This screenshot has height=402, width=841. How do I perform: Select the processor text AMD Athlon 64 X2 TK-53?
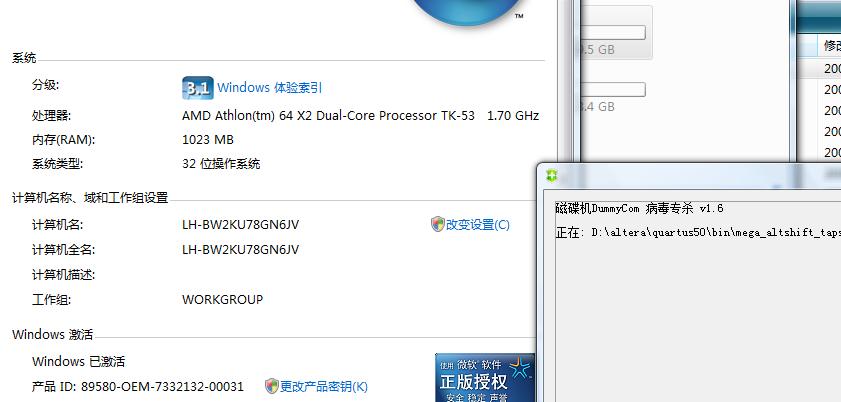coord(328,115)
